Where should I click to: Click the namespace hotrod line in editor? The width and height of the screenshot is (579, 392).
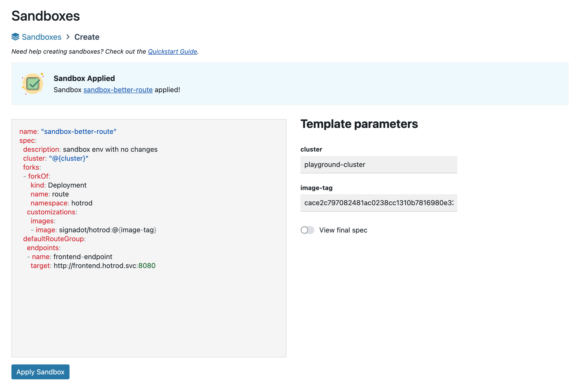pos(61,203)
